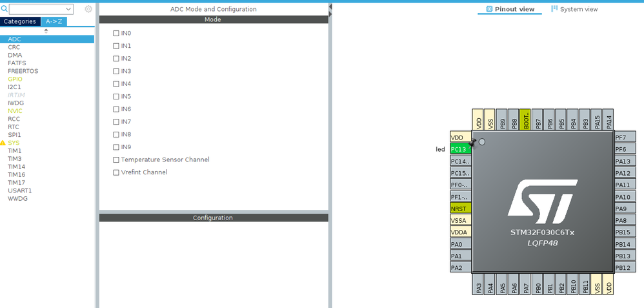Click the SYS warning triangle icon
The image size is (644, 308).
click(3, 143)
